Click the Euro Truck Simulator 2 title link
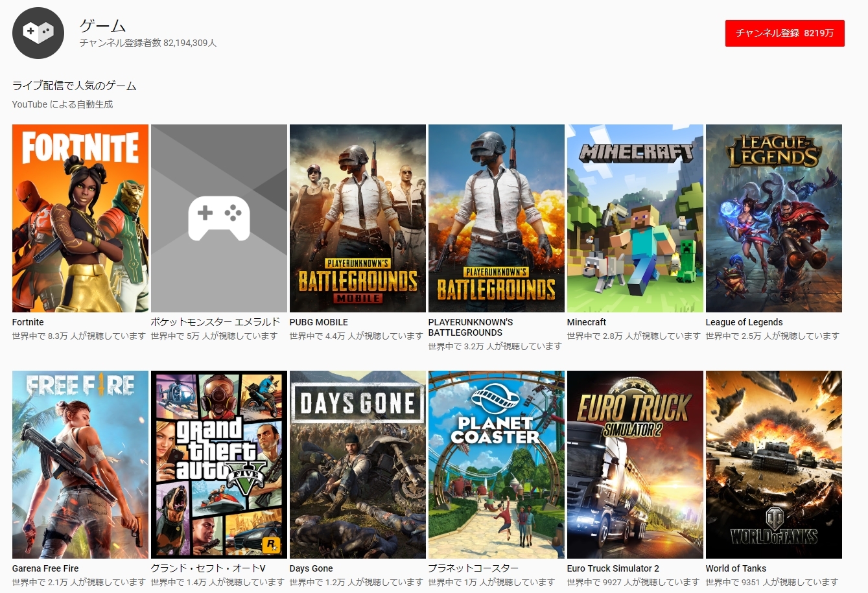Screen dimensions: 868x593 (613, 568)
